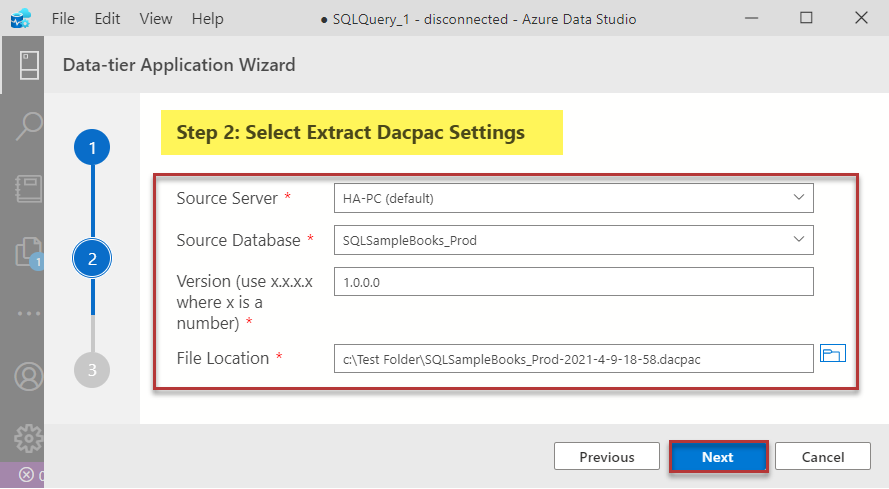Open the Help menu

pyautogui.click(x=207, y=19)
